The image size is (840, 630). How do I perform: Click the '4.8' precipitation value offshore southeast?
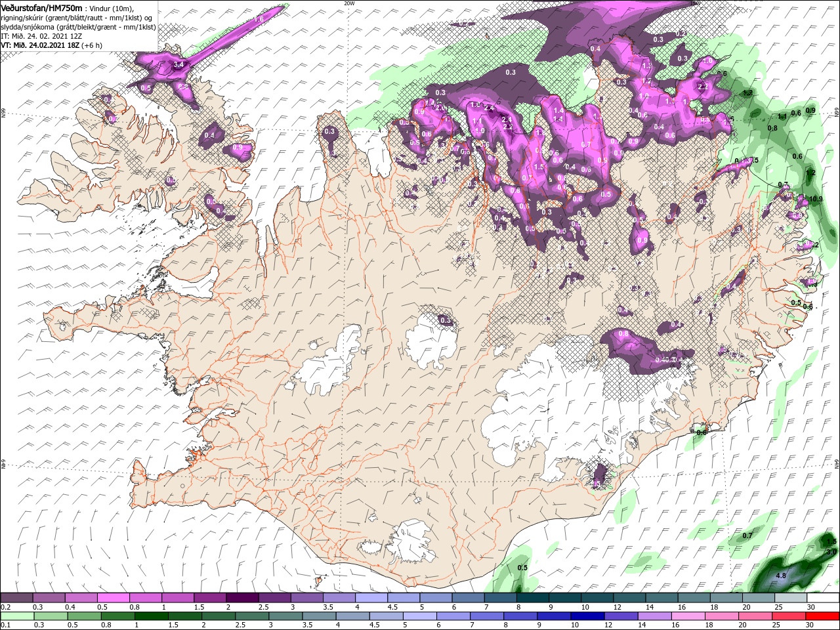[x=781, y=576]
